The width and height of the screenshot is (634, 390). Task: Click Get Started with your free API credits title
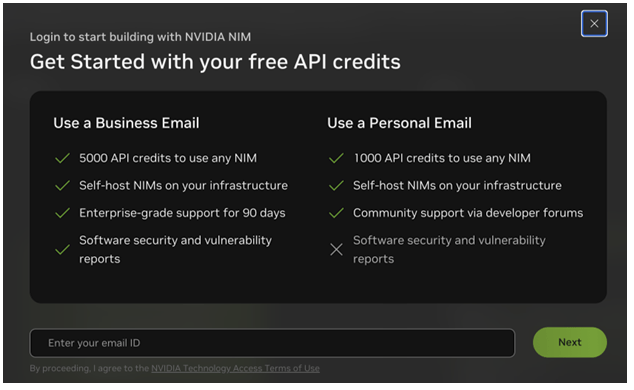(215, 62)
